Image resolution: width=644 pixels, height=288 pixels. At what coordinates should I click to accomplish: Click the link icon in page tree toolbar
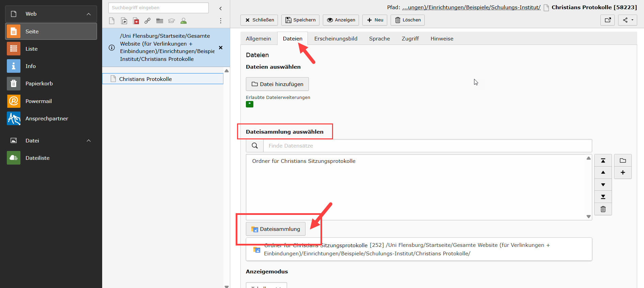[147, 21]
